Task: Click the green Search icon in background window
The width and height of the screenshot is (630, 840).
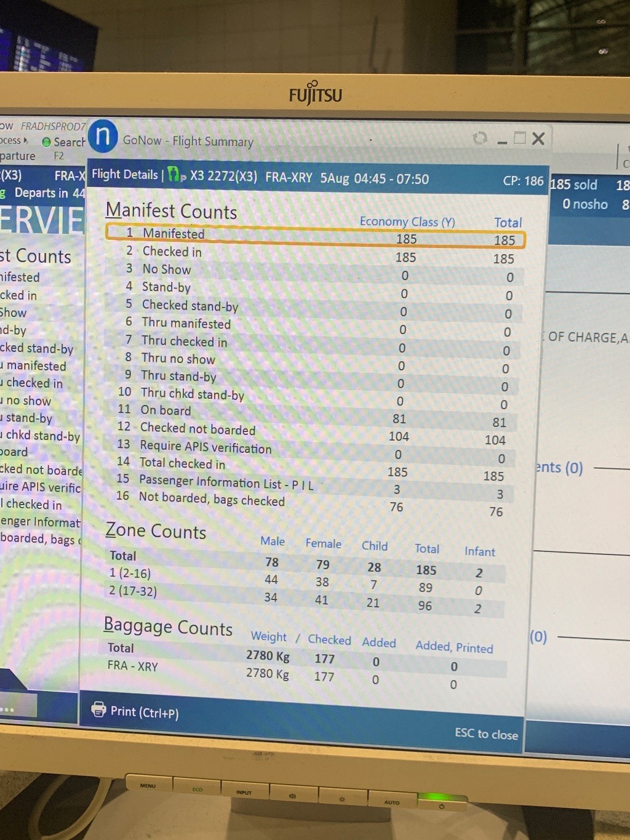Action: coord(46,142)
